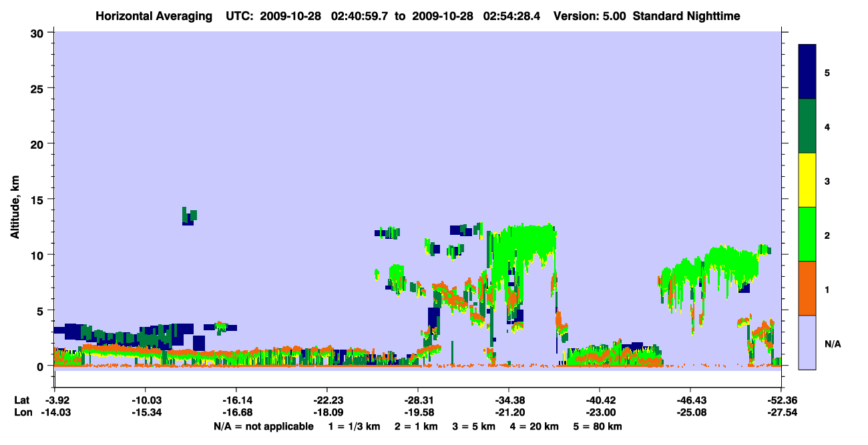The width and height of the screenshot is (868, 445).
Task: Click the latitude value -40.42
Action: pyautogui.click(x=600, y=400)
